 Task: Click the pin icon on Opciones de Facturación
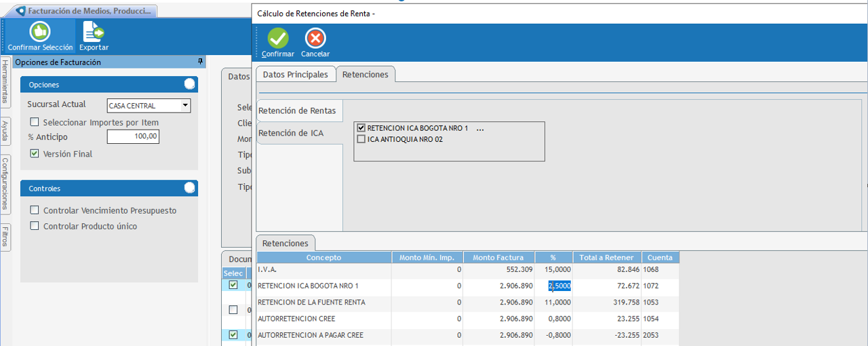coord(200,62)
